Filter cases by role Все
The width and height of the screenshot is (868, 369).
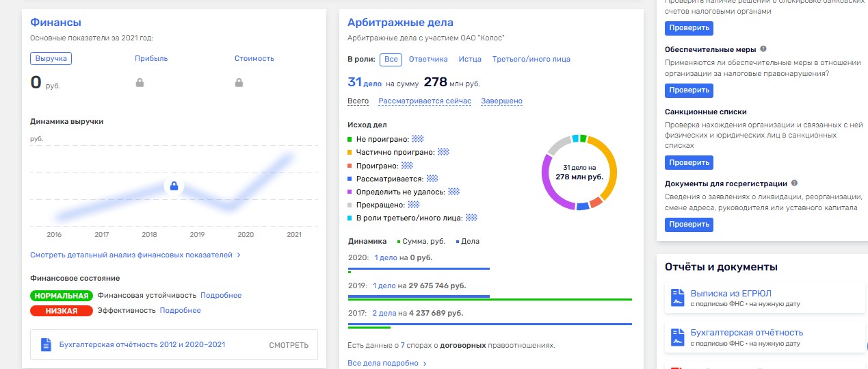[x=391, y=60]
